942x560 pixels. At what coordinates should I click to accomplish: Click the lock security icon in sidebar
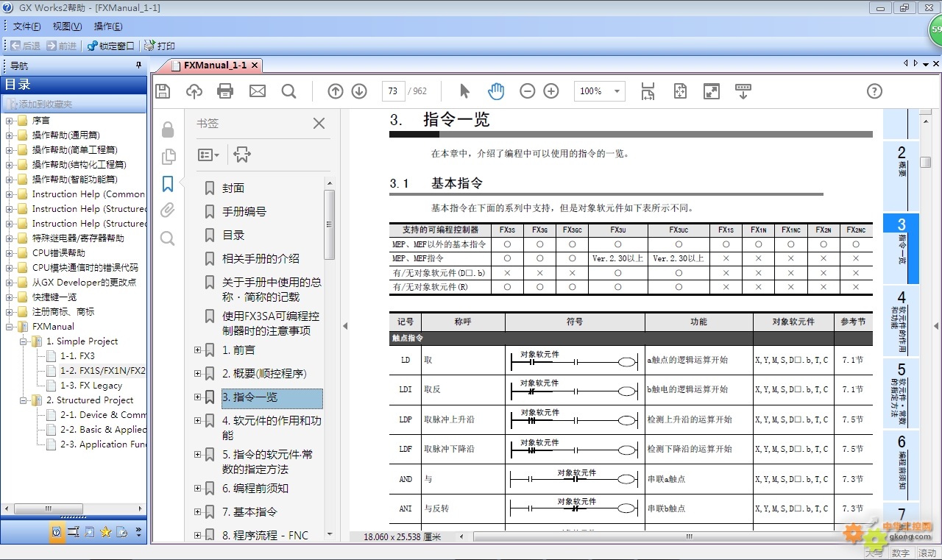click(168, 130)
